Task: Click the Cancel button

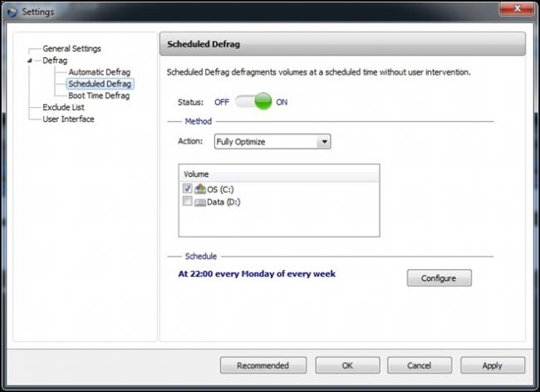Action: coord(420,365)
